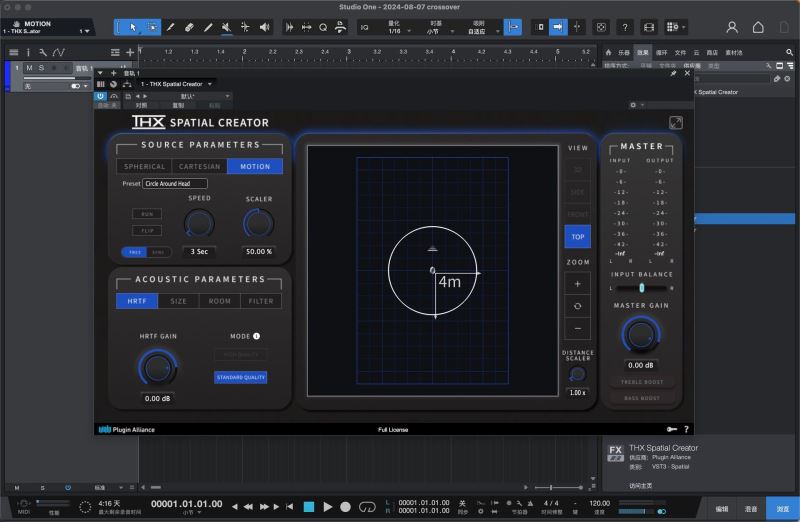
Task: Select the MOTION source tab
Action: click(255, 166)
